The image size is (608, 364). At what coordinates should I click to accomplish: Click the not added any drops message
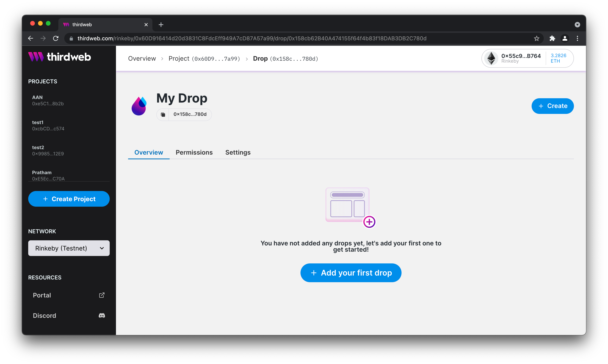click(x=351, y=246)
